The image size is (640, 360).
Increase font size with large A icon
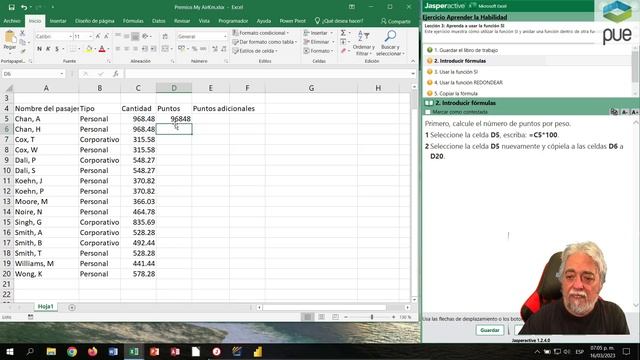coord(98,36)
